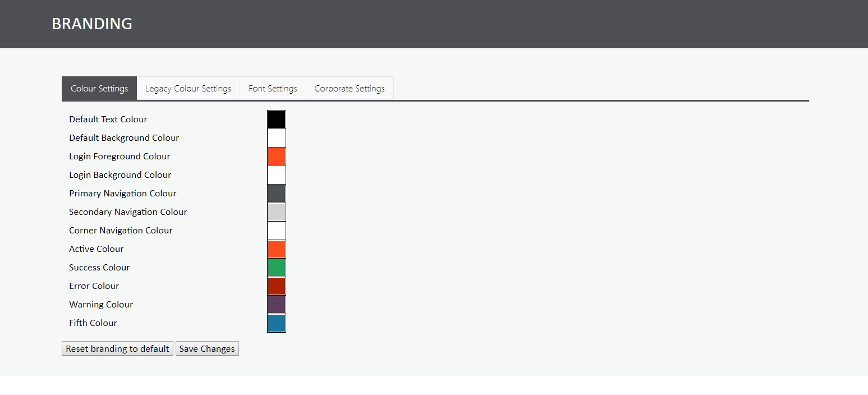
Task: Select the blue Fifth Colour swatch
Action: 277,323
